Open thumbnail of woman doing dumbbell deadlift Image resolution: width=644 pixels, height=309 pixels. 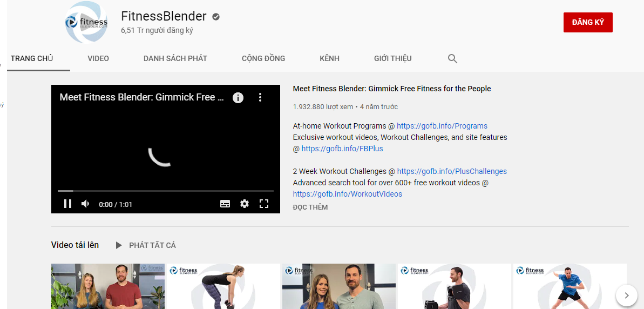[x=224, y=286]
